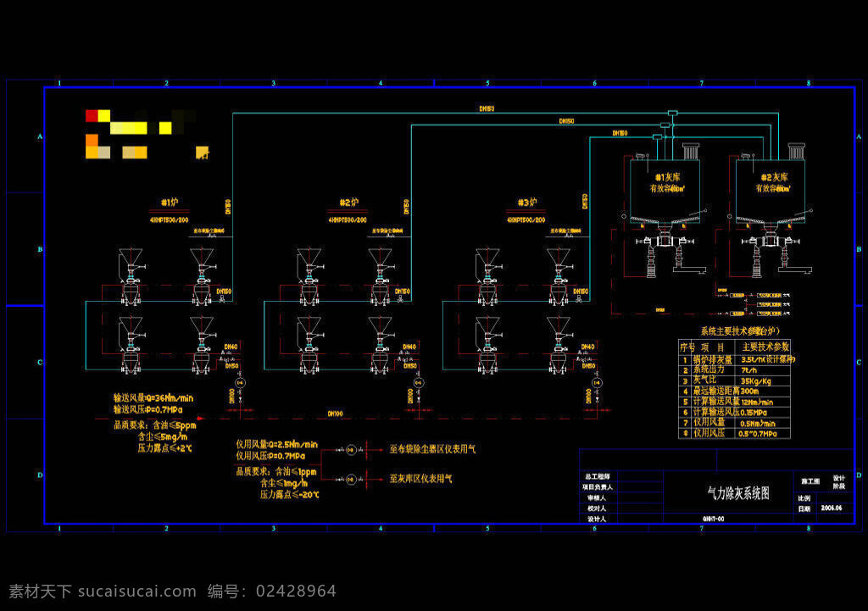Select the #3炉 boiler label

527,203
